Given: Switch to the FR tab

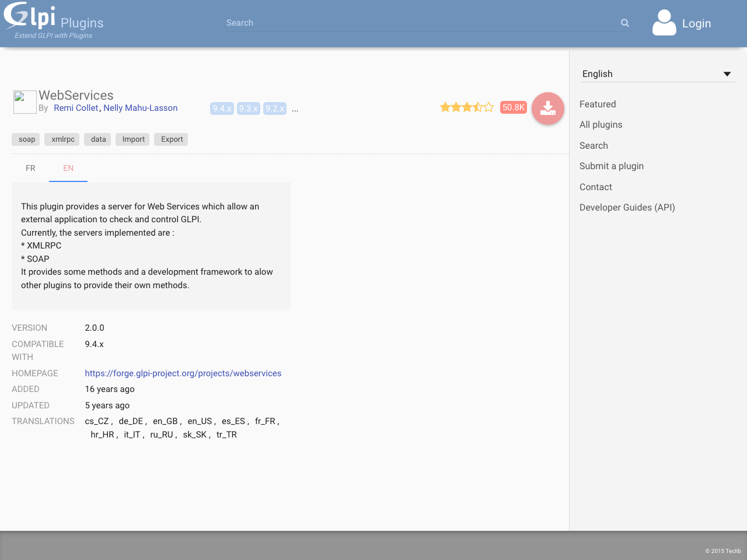Looking at the screenshot, I should pyautogui.click(x=30, y=168).
